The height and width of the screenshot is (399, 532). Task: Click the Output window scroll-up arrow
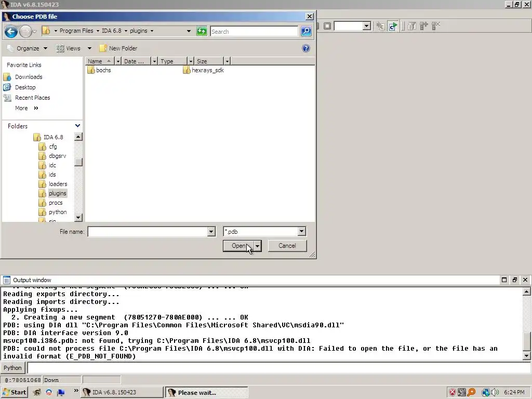[527, 291]
